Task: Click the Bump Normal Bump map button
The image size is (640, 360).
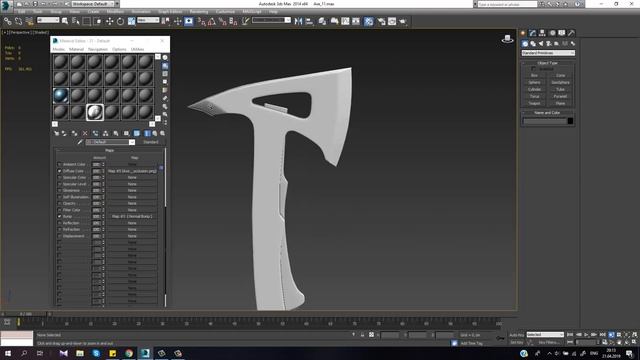Action: (x=132, y=216)
